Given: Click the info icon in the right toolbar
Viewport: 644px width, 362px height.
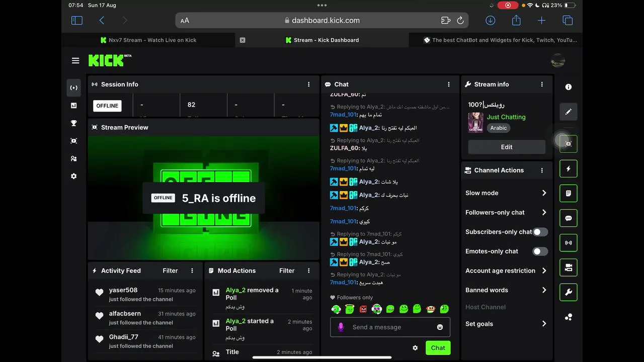Looking at the screenshot, I should [x=569, y=87].
